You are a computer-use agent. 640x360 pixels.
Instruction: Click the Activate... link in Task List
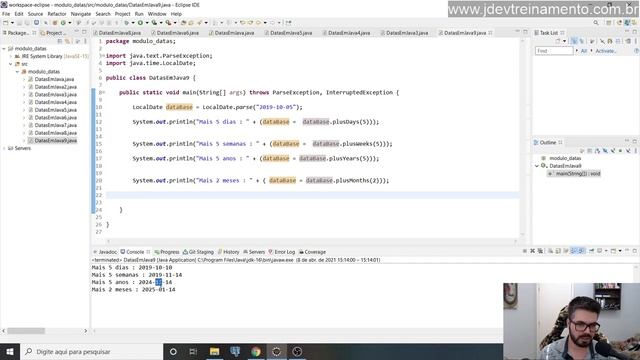(x=606, y=51)
